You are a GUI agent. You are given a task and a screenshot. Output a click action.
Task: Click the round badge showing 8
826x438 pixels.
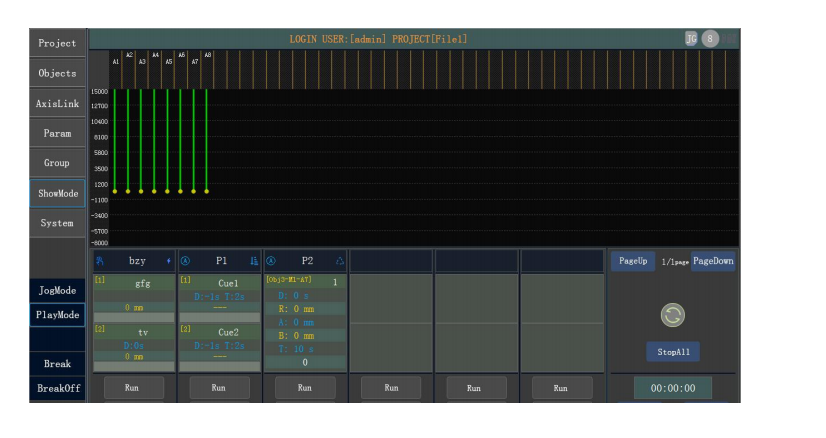(x=710, y=39)
